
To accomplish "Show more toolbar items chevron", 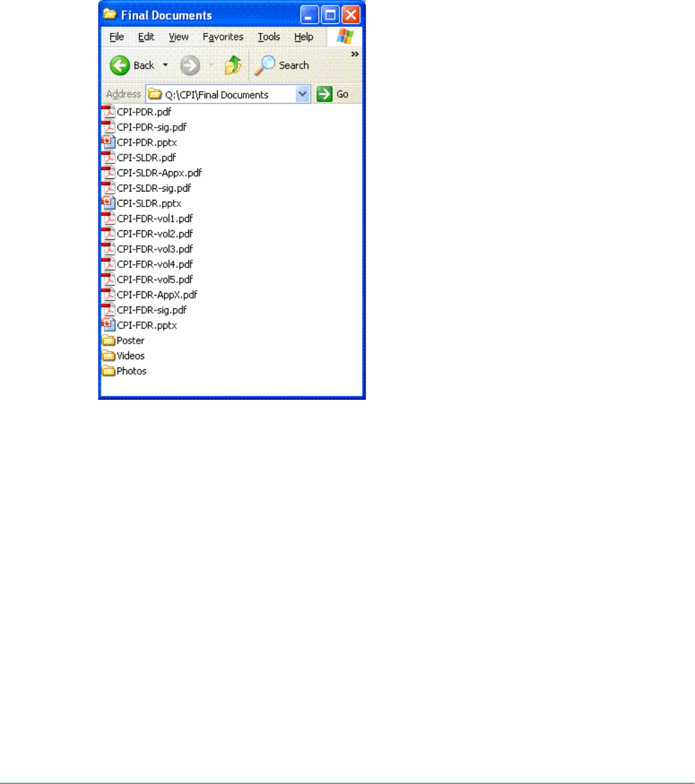I will coord(355,54).
